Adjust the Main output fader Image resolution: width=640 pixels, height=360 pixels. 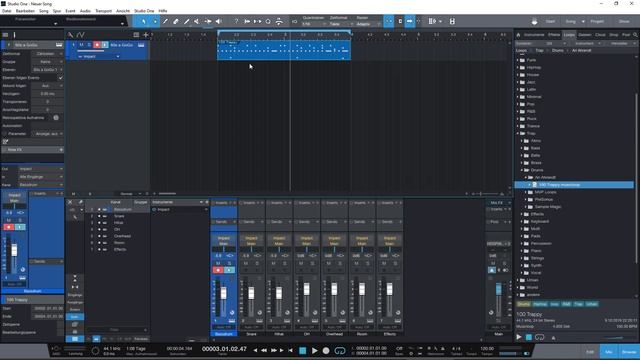coord(499,289)
